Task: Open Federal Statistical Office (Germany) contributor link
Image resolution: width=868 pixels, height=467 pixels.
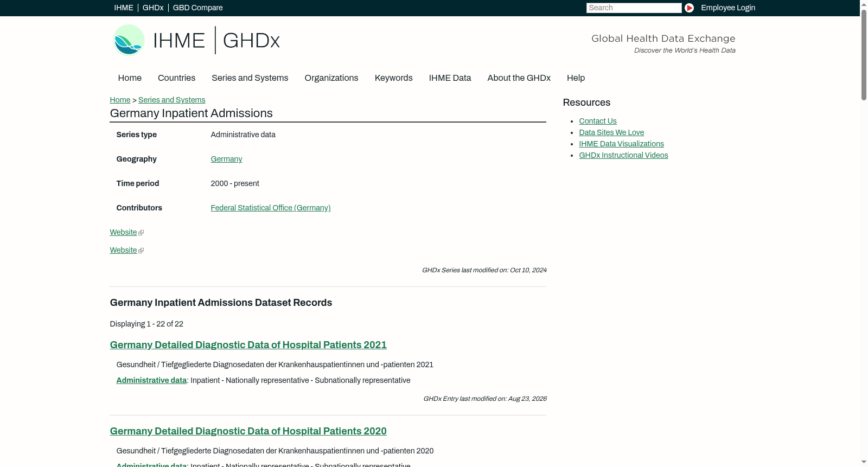Action: point(270,208)
